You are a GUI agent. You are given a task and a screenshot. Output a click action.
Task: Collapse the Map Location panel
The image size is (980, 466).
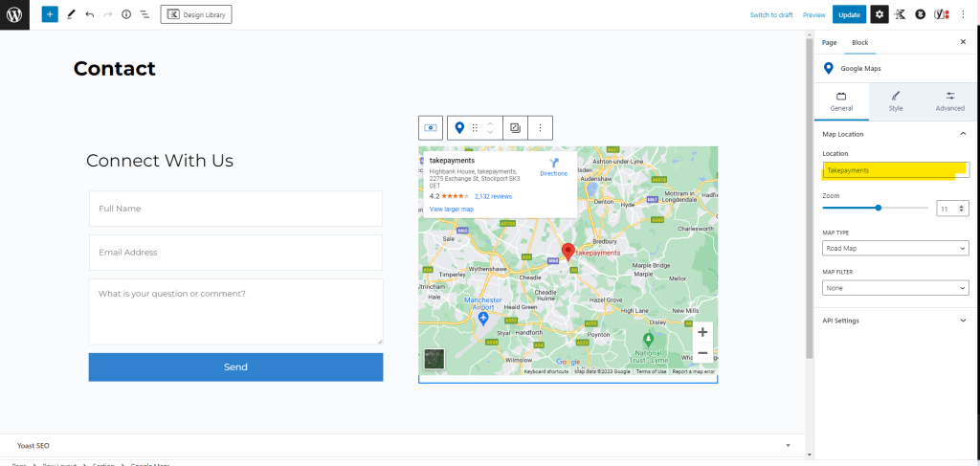tap(962, 134)
